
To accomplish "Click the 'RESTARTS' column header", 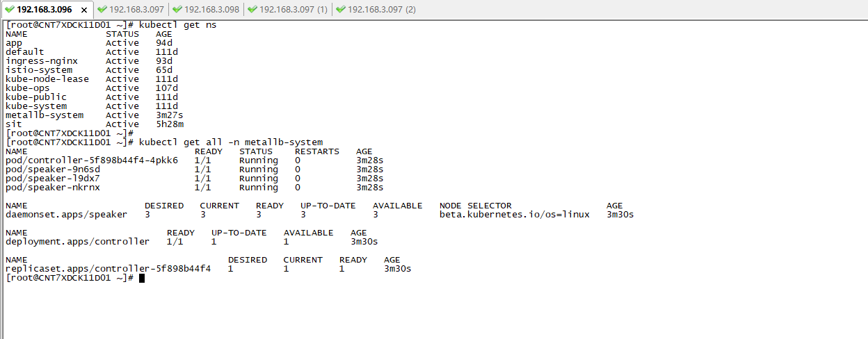I will (317, 151).
